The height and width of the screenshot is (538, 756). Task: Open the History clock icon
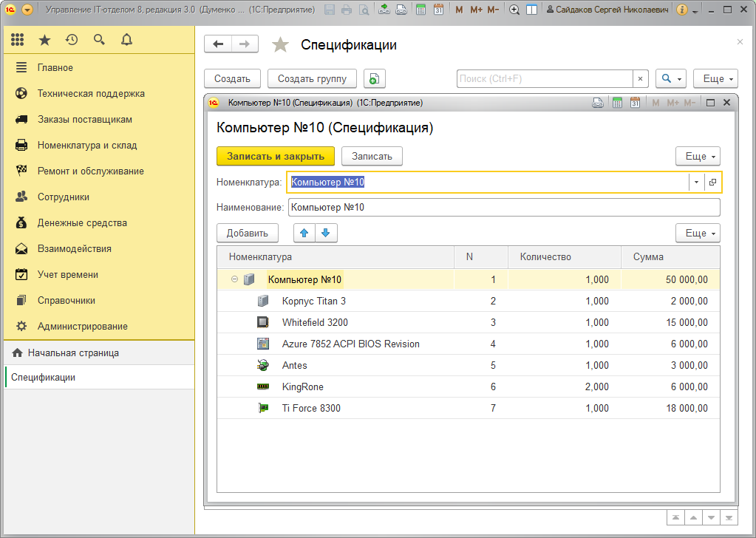pyautogui.click(x=72, y=40)
